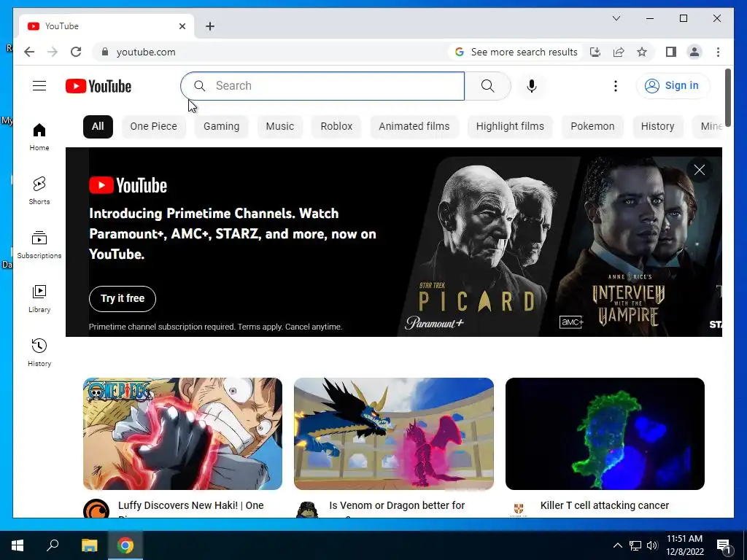The height and width of the screenshot is (560, 747).
Task: Select the Pokemon filter chip
Action: point(592,127)
